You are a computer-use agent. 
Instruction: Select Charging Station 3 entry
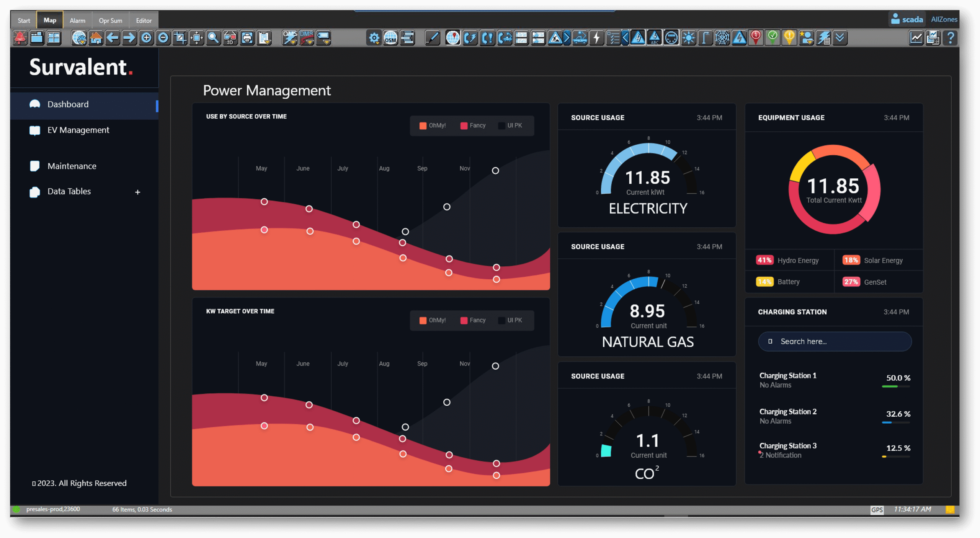(788, 446)
